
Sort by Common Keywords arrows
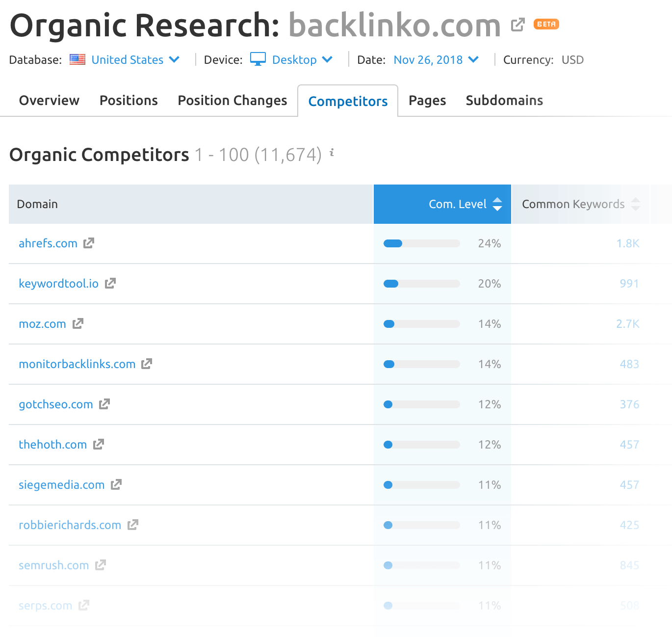[x=636, y=204]
